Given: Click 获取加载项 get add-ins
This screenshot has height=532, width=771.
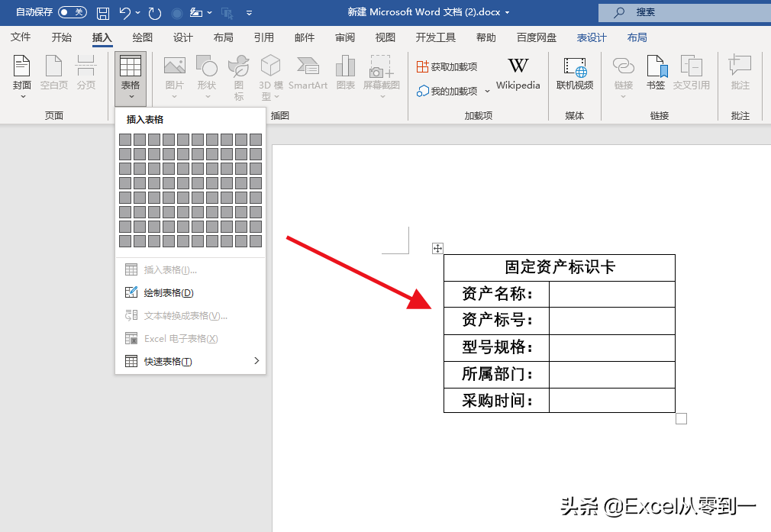Looking at the screenshot, I should pyautogui.click(x=447, y=66).
